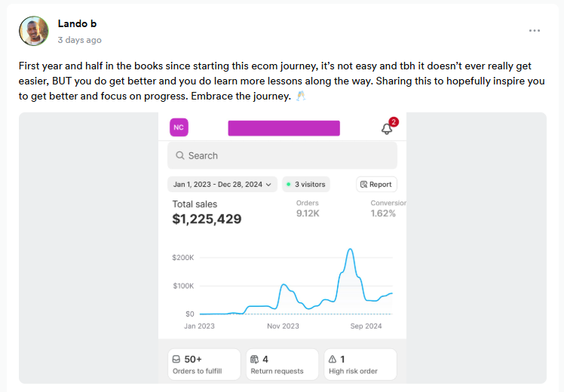Image resolution: width=564 pixels, height=392 pixels.
Task: Select the Orders 9.12K metric
Action: coord(308,209)
